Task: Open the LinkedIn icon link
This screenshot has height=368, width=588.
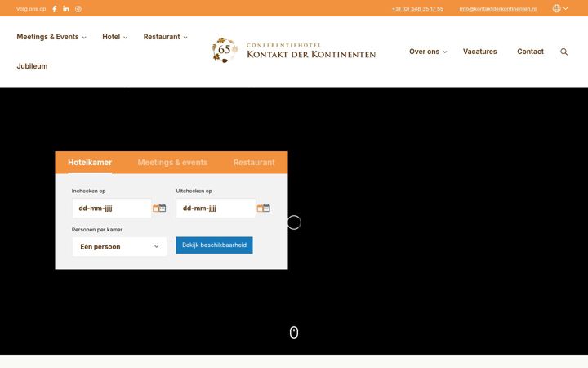Action: 66,9
